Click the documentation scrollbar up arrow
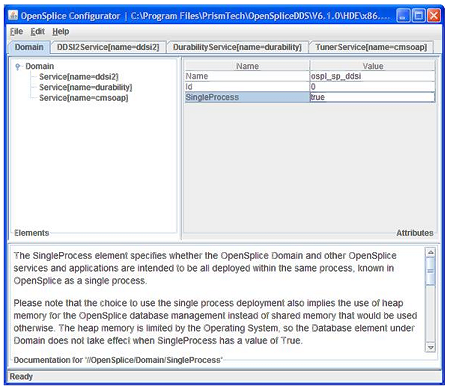Screen dimensions: 450x392 [431, 252]
